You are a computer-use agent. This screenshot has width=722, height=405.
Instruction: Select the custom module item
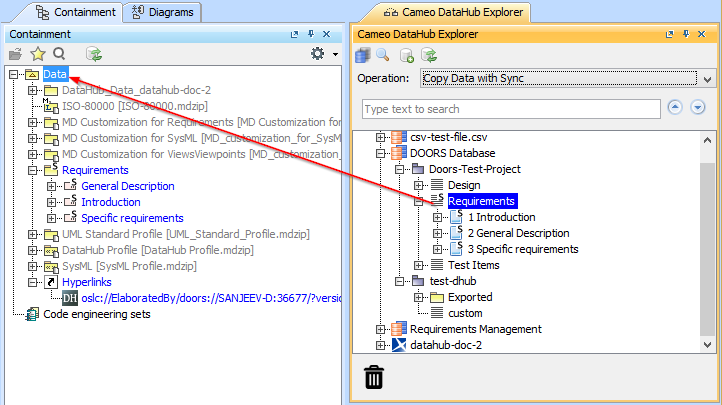pyautogui.click(x=465, y=313)
